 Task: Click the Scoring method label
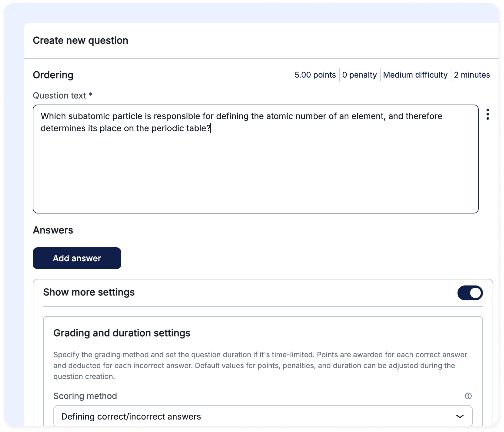click(85, 396)
